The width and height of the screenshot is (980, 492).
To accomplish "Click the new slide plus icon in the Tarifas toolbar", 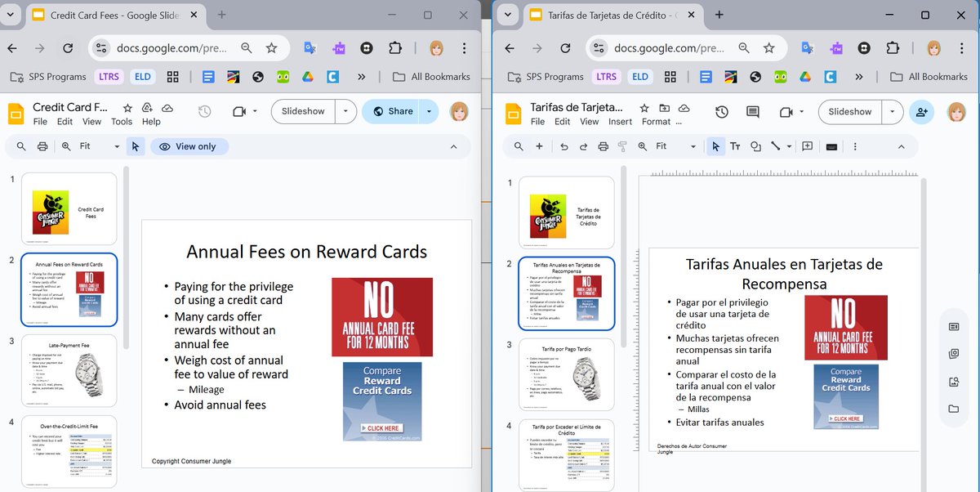I will point(539,146).
